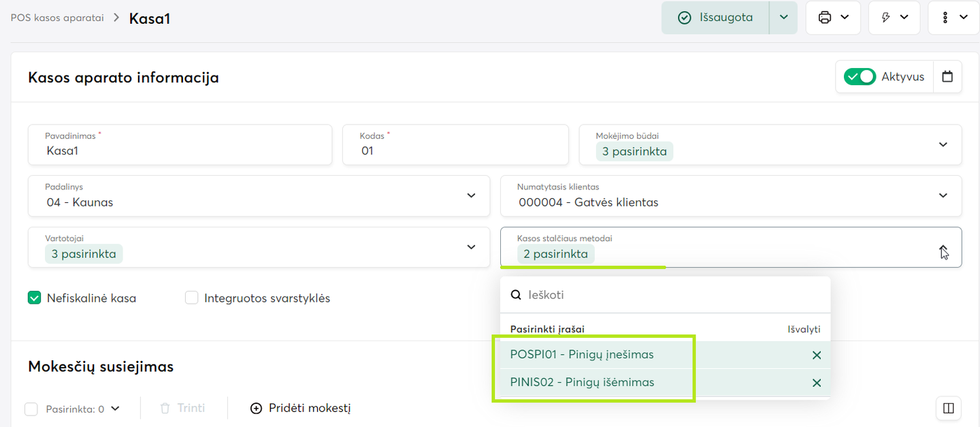Enable Integruotos svarstyklės checkbox
980x427 pixels.
coord(192,298)
